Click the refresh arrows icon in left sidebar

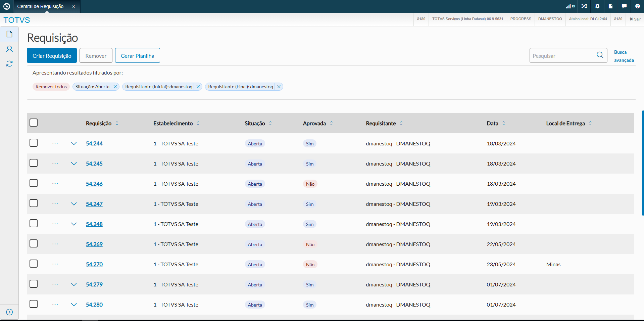pyautogui.click(x=9, y=63)
